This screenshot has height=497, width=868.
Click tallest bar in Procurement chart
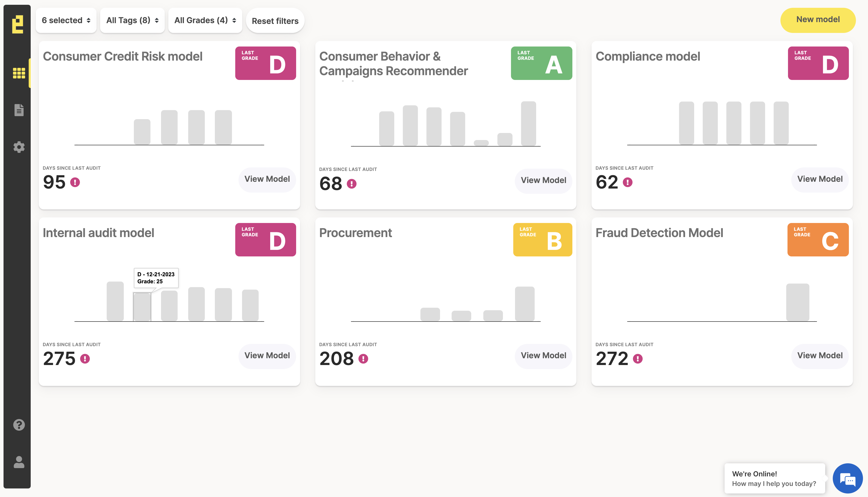tap(525, 304)
